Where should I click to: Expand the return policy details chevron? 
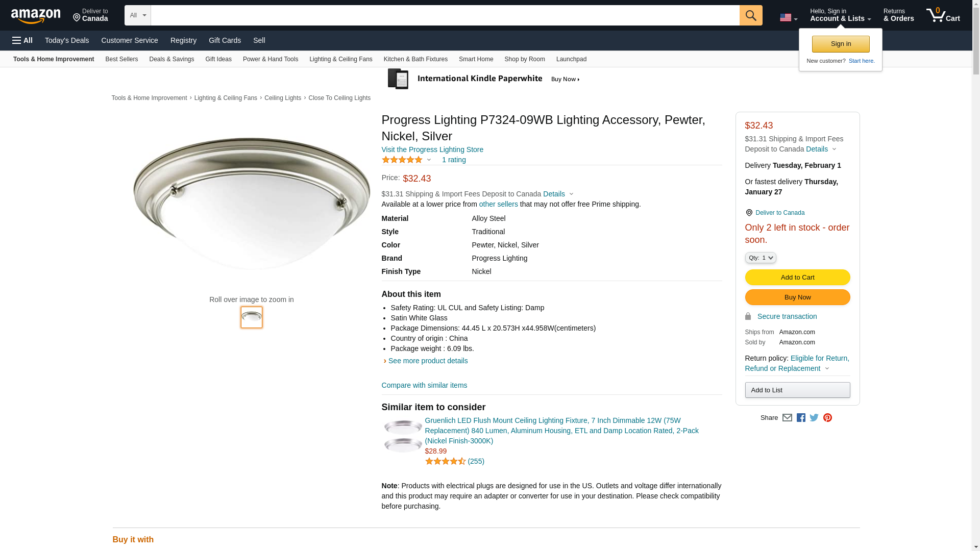(827, 369)
